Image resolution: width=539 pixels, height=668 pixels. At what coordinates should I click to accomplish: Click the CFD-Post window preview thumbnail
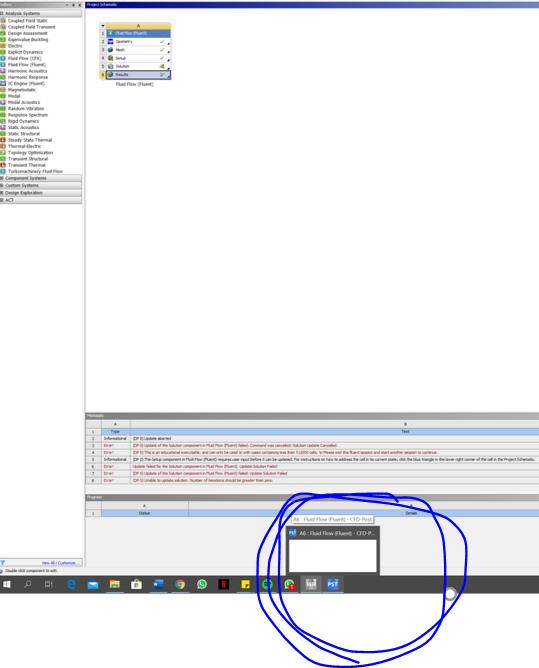click(x=333, y=556)
